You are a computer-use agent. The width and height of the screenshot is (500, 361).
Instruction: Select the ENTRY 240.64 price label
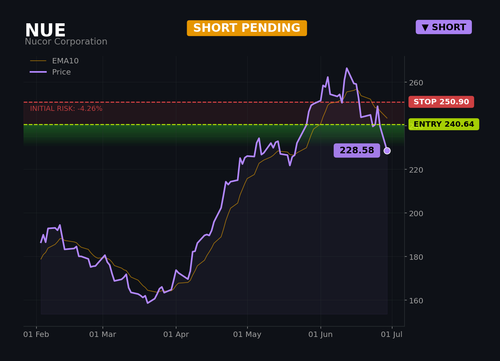pyautogui.click(x=444, y=124)
